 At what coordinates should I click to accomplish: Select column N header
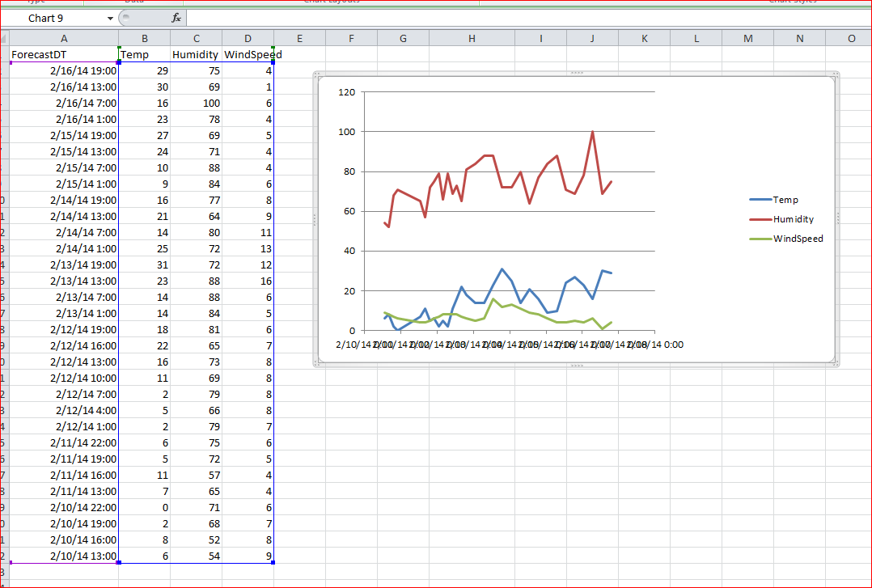click(x=800, y=38)
